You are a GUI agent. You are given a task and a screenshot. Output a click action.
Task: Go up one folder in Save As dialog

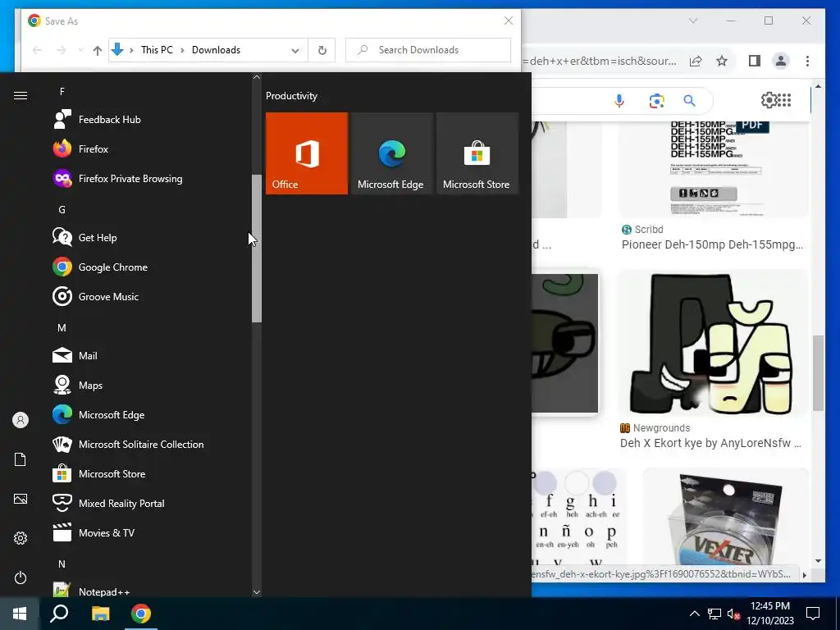(97, 50)
